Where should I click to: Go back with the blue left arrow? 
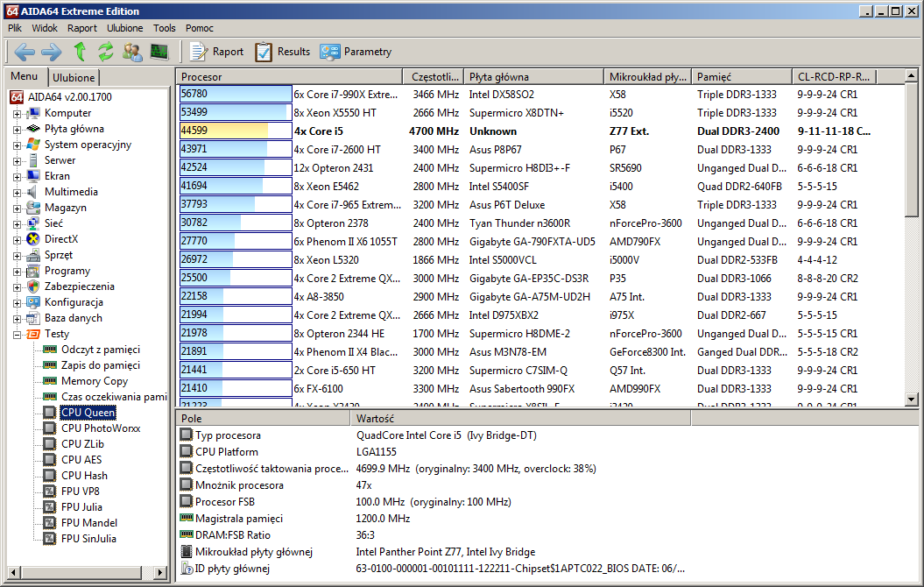point(25,52)
